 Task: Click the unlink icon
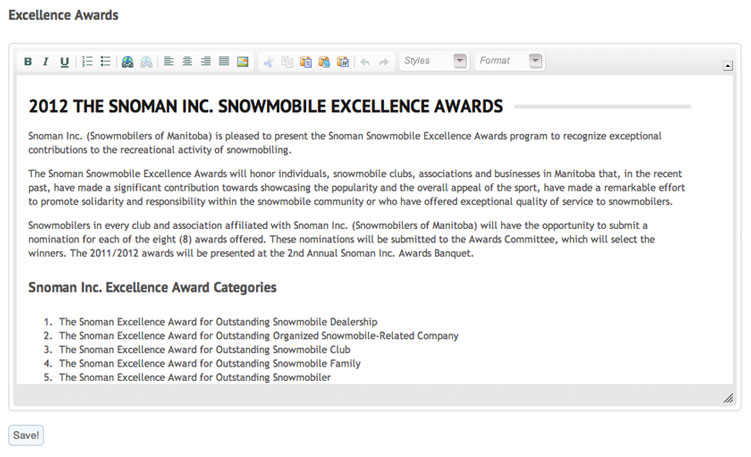click(147, 61)
